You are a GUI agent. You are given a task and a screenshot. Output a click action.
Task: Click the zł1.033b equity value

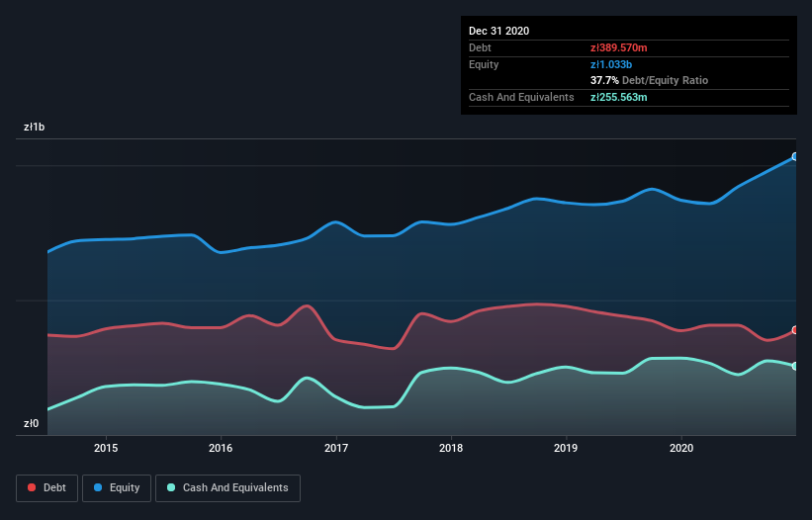(x=611, y=64)
